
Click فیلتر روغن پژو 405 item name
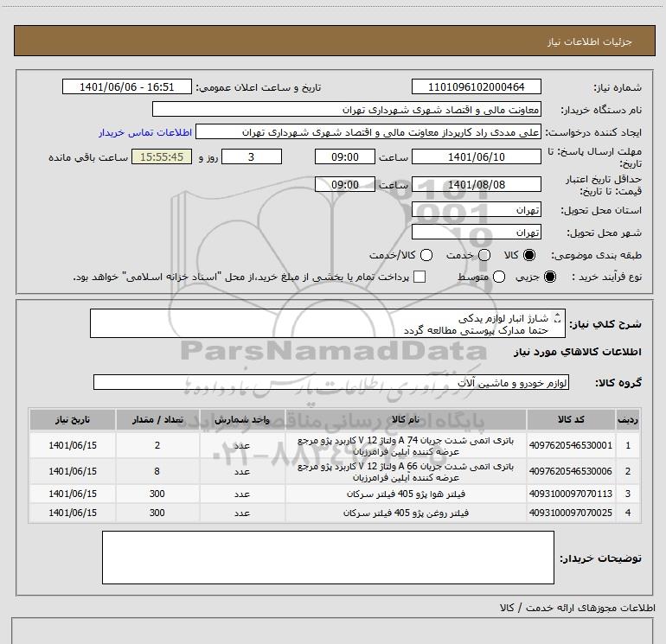(x=406, y=513)
